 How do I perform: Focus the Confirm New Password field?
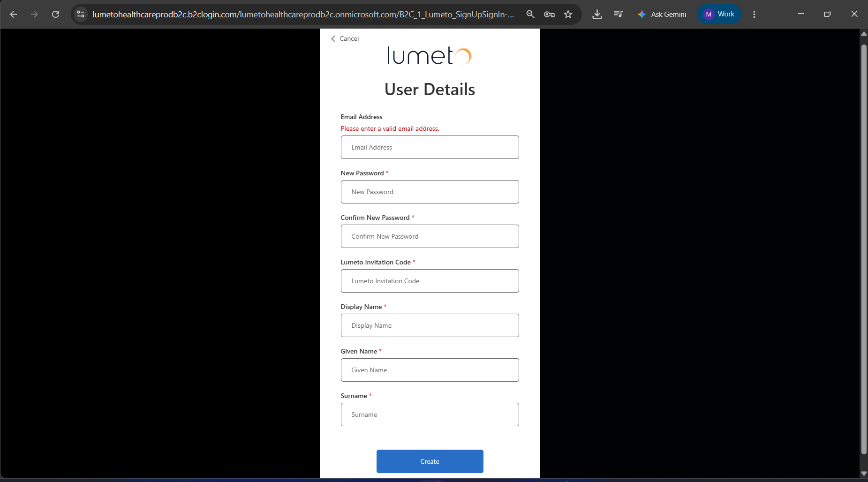(x=430, y=236)
